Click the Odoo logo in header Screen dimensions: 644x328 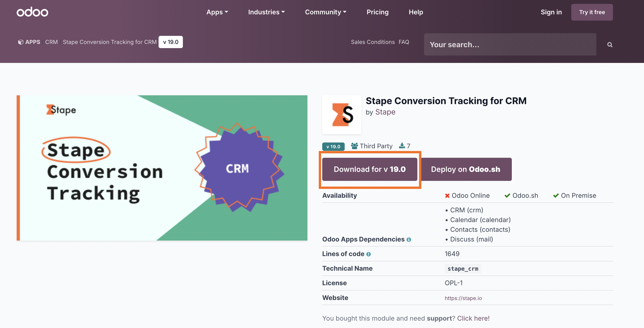[x=32, y=12]
